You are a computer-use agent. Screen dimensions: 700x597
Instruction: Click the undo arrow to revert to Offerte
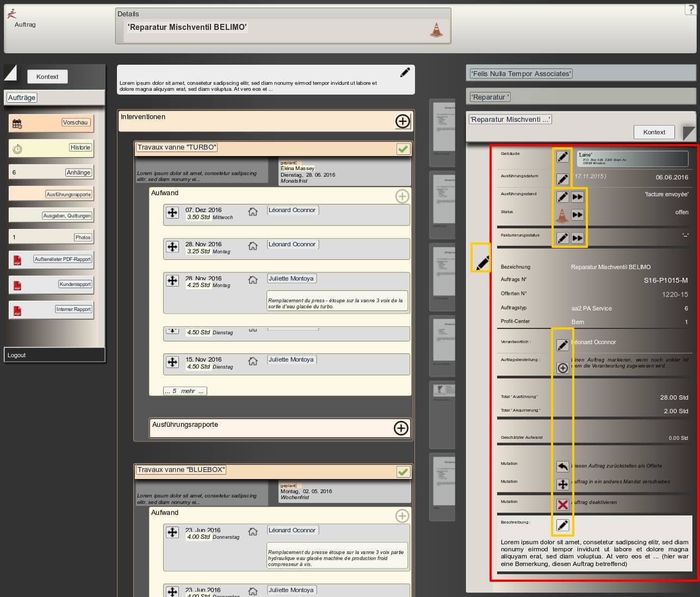562,467
